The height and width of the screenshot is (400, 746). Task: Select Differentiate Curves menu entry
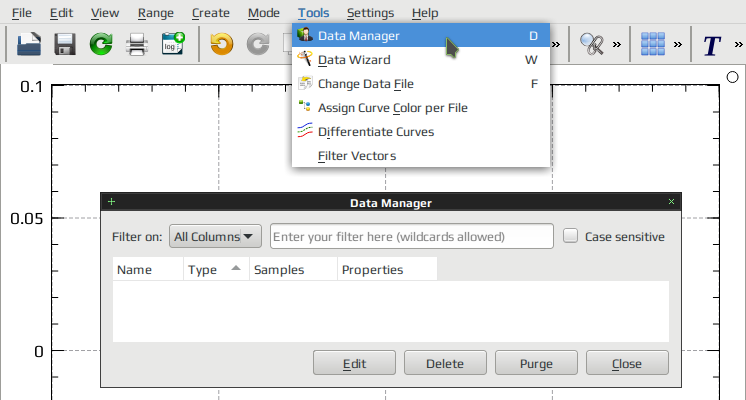pyautogui.click(x=421, y=132)
